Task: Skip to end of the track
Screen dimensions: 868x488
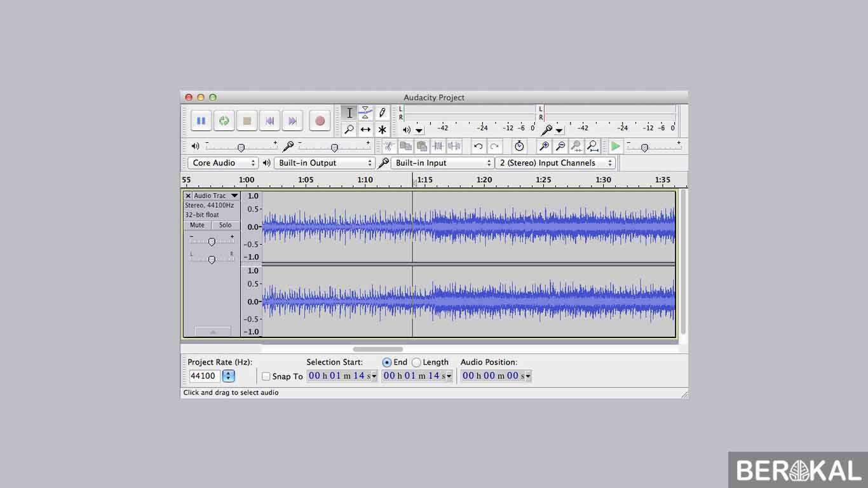Action: click(x=293, y=121)
